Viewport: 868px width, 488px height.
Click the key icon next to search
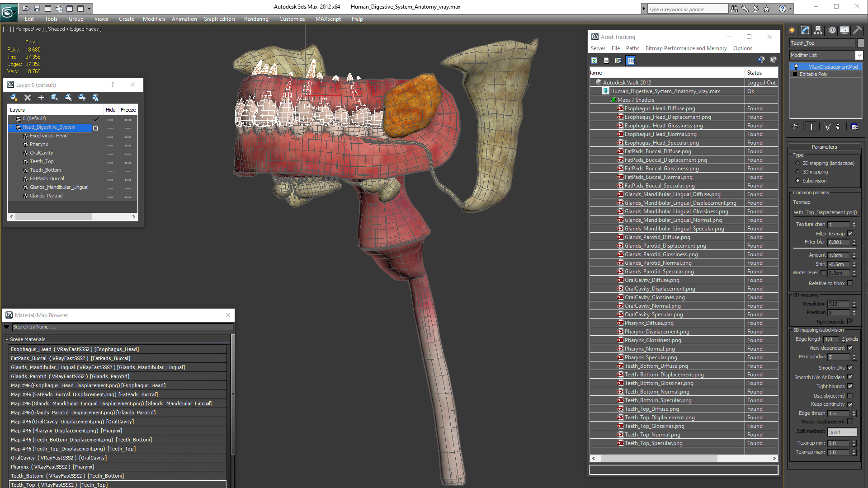point(745,9)
